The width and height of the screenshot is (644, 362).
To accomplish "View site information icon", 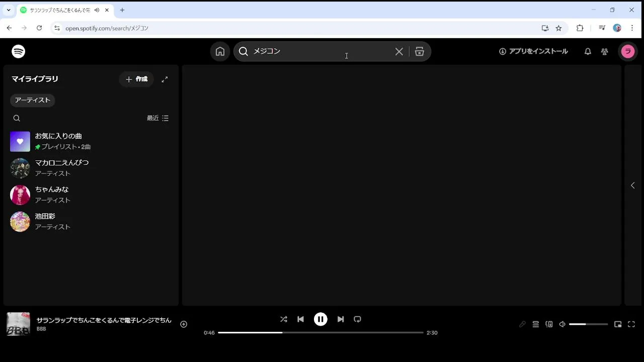I will click(x=56, y=28).
